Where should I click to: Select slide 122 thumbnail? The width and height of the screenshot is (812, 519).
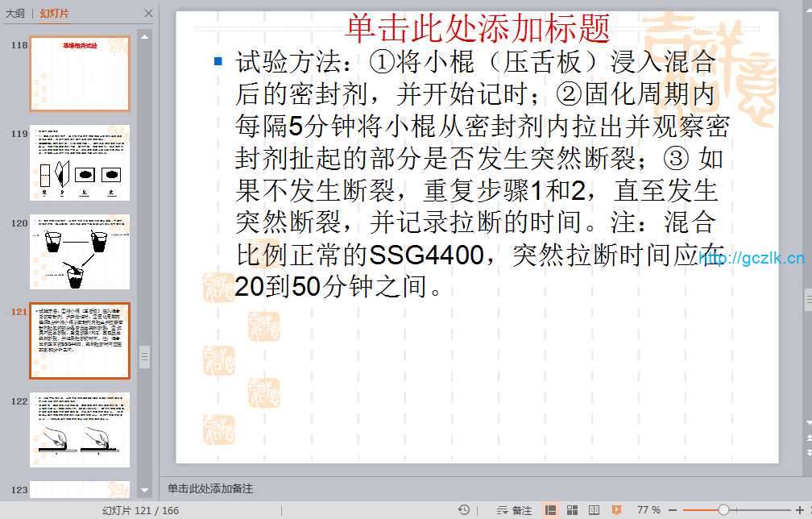80,430
